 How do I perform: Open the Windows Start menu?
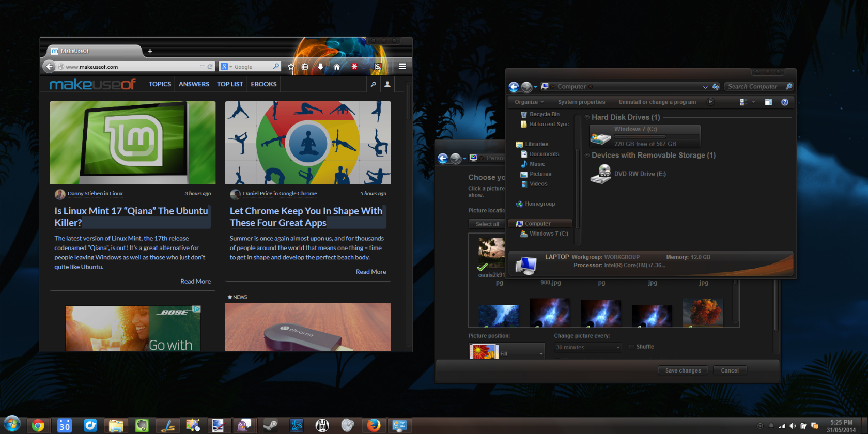pyautogui.click(x=11, y=425)
